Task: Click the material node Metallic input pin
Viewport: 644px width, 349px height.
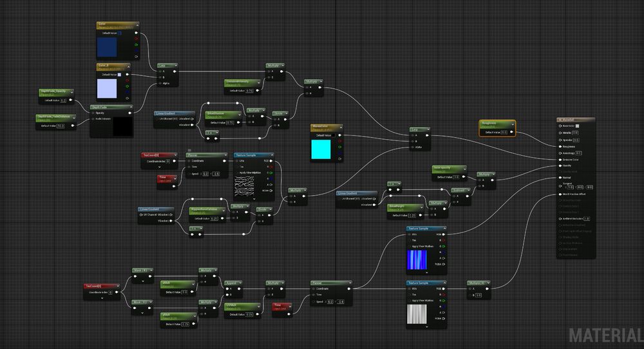Action: click(x=560, y=133)
